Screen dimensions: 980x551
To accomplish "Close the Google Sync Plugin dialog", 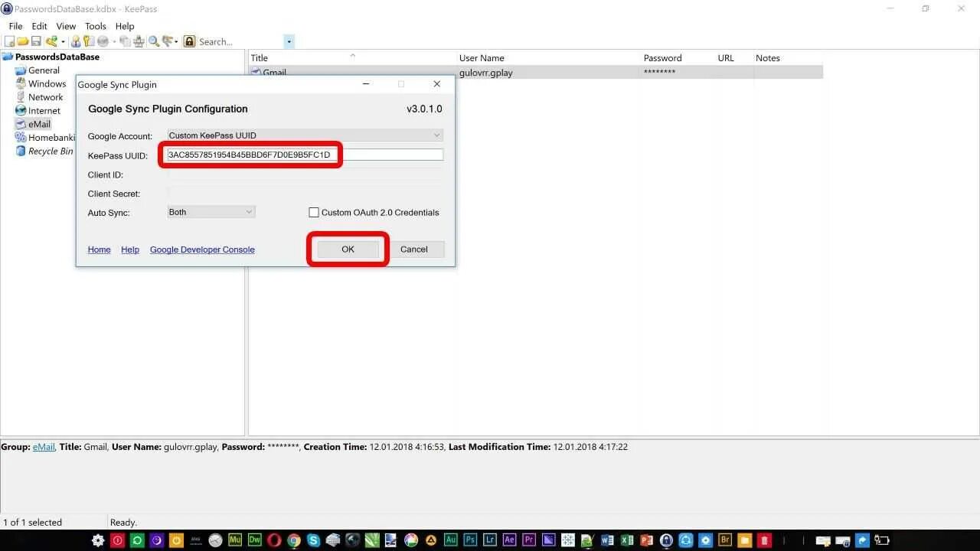I will 437,84.
